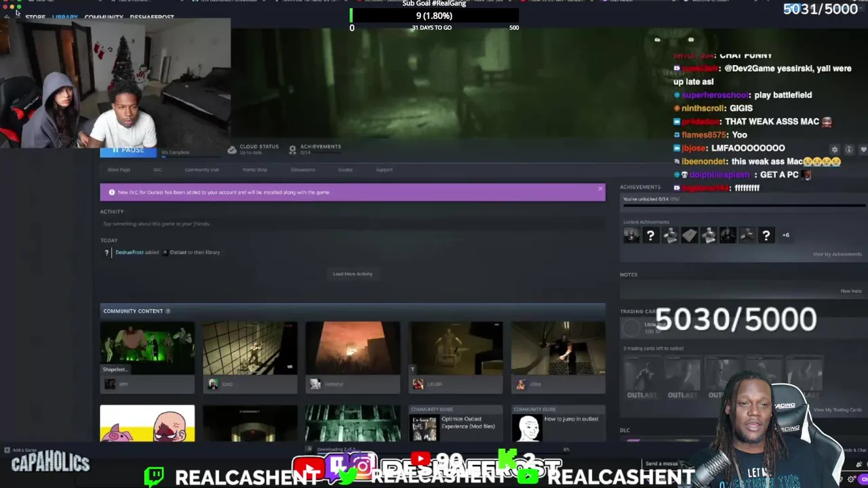The width and height of the screenshot is (868, 488).
Task: Open the Discussions link
Action: click(302, 169)
